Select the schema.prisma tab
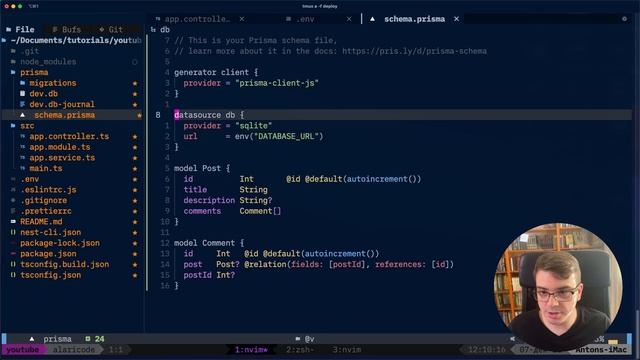This screenshot has height=360, width=640. pyautogui.click(x=414, y=19)
